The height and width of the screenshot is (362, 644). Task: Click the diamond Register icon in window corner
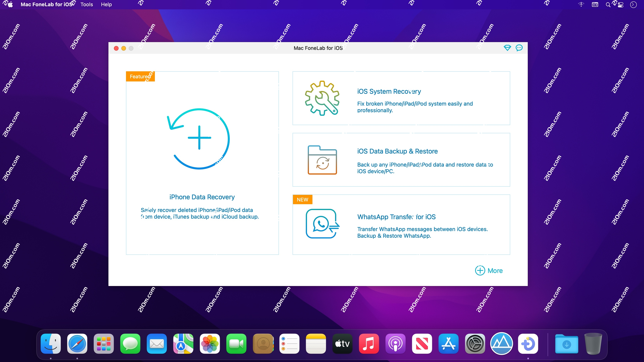[507, 48]
